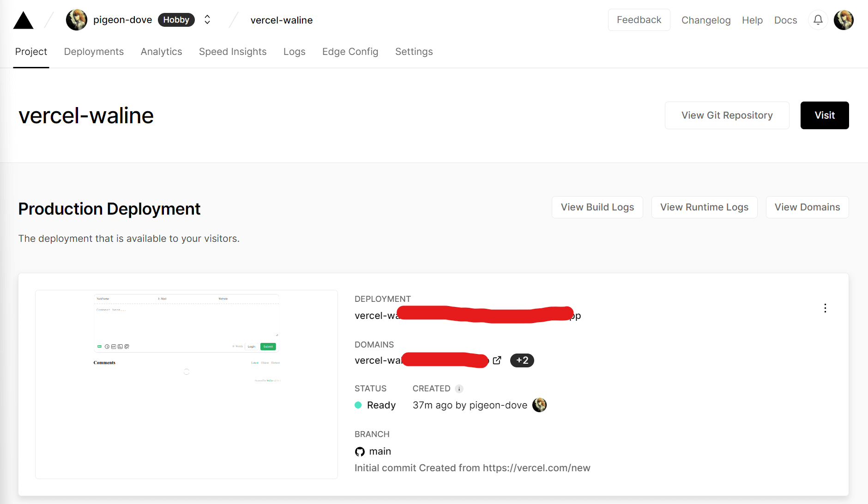Screen dimensions: 868x504
Task: Click the green Ready status dot
Action: point(358,405)
